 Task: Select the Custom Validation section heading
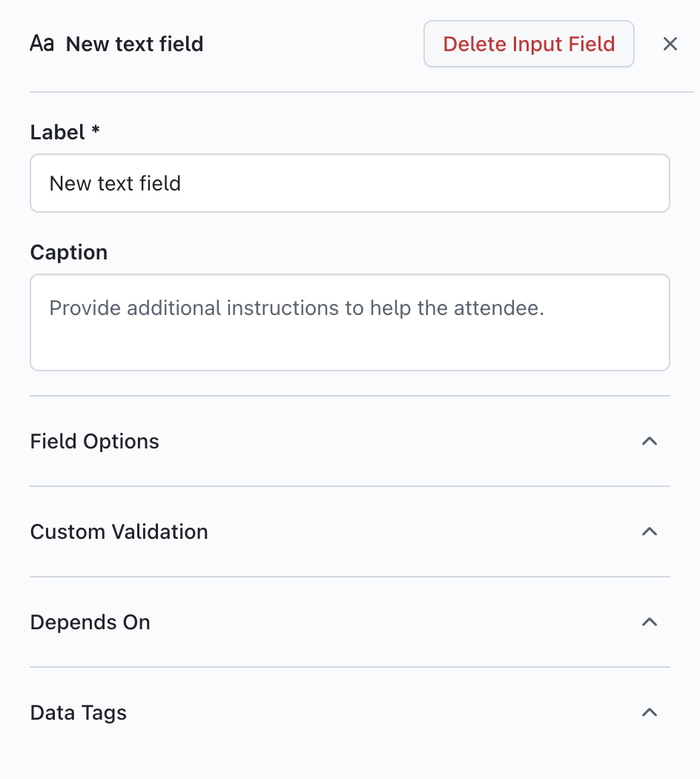(x=119, y=532)
